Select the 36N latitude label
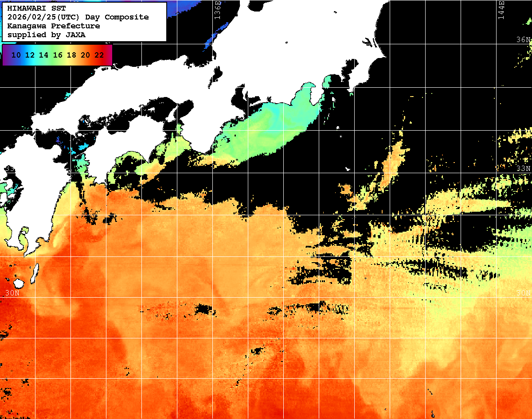This screenshot has width=532, height=419. tap(523, 40)
